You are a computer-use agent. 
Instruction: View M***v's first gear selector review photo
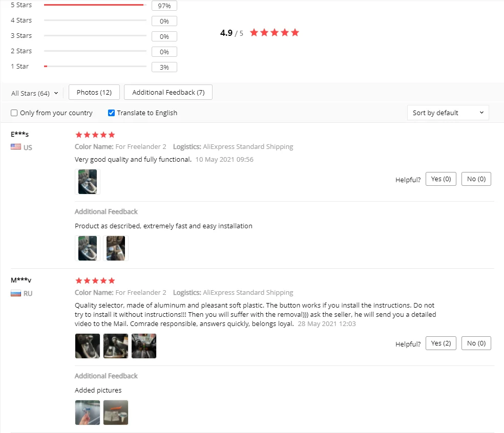88,345
